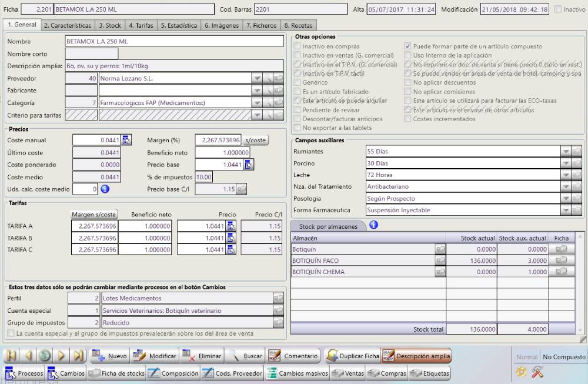
Task: Expand the Forma Farmaceutica dropdown
Action: [x=566, y=210]
